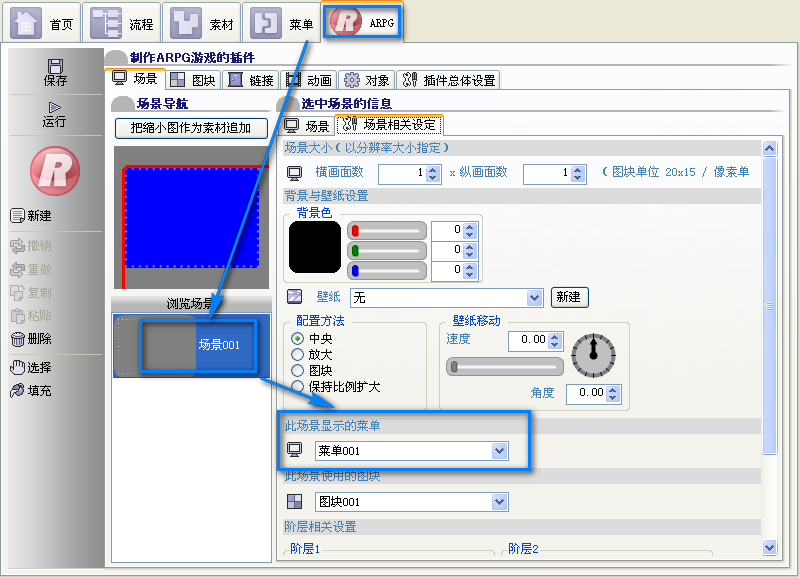Select the 中央 radio option
Image resolution: width=800 pixels, height=578 pixels.
tap(297, 339)
